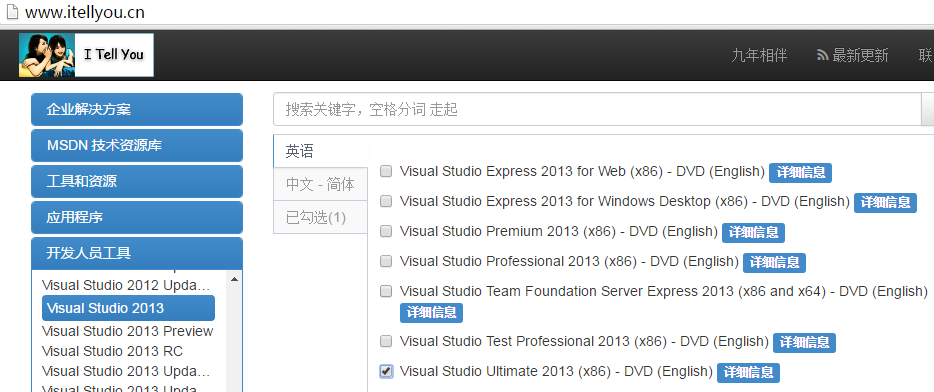Viewport: 934px width, 392px height.
Task: Show 详细信息 for Ultimate 2013
Action: pyautogui.click(x=748, y=373)
